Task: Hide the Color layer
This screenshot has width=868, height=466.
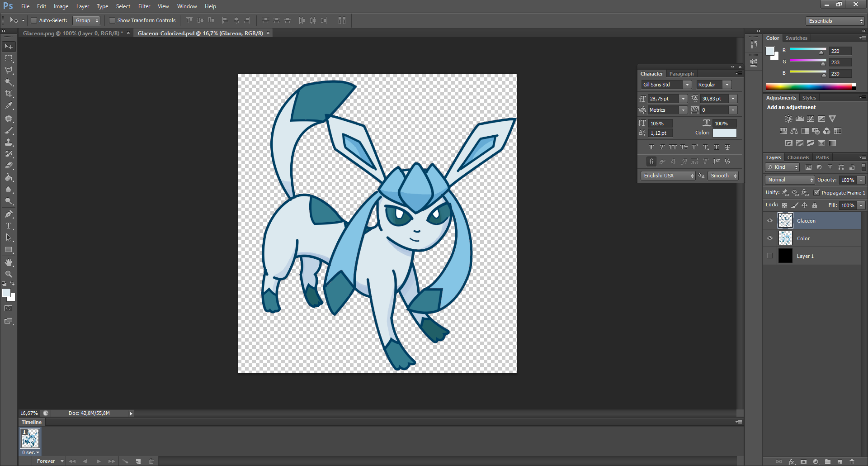Action: (x=770, y=238)
